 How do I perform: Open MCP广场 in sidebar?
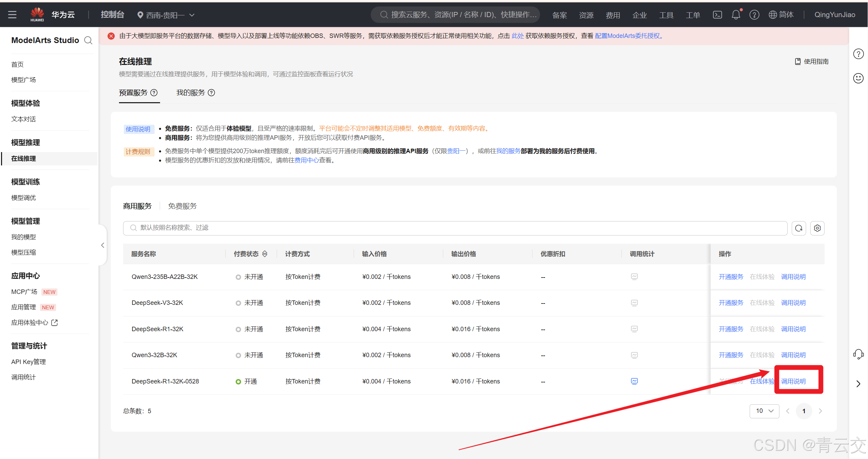[x=24, y=292]
